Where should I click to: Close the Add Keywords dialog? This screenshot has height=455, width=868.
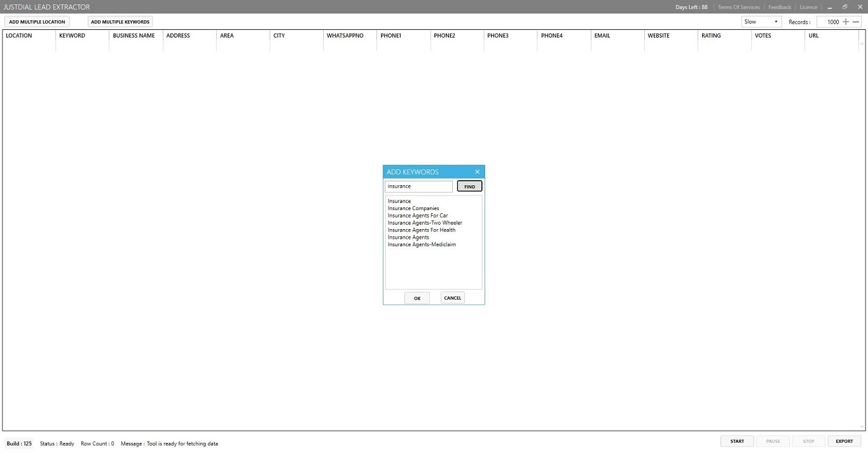[x=477, y=172]
